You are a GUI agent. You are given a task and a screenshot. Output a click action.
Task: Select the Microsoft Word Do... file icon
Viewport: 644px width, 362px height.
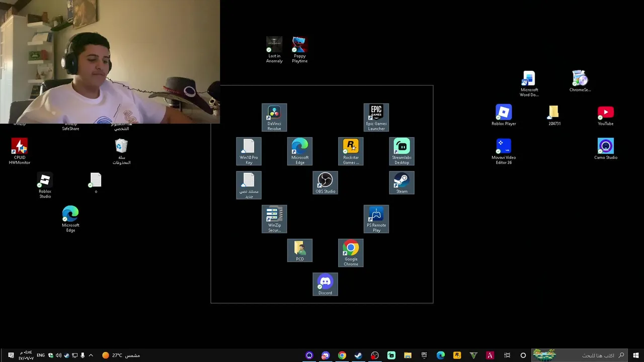coord(529,83)
